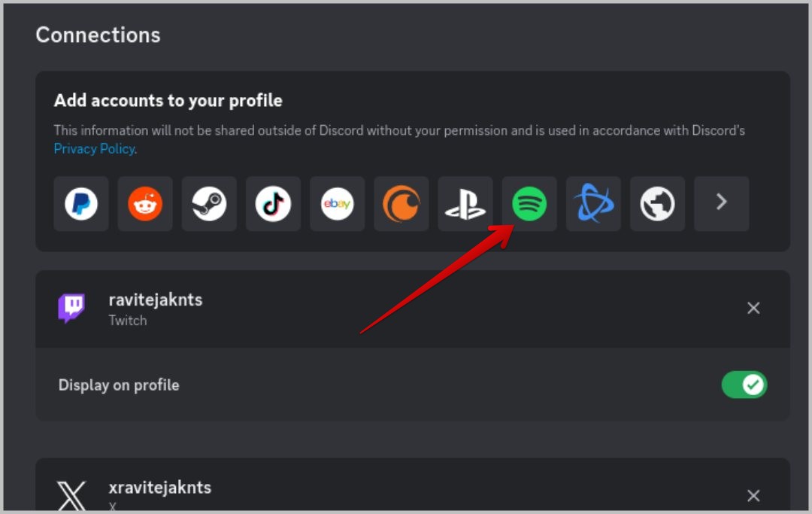Connect a PayPal account
Screen dimensions: 812x514
(81, 204)
